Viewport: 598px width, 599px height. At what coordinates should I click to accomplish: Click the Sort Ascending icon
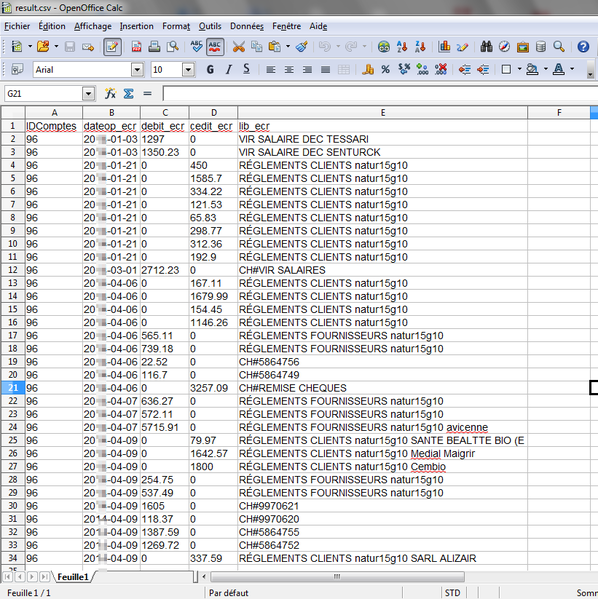coord(402,47)
